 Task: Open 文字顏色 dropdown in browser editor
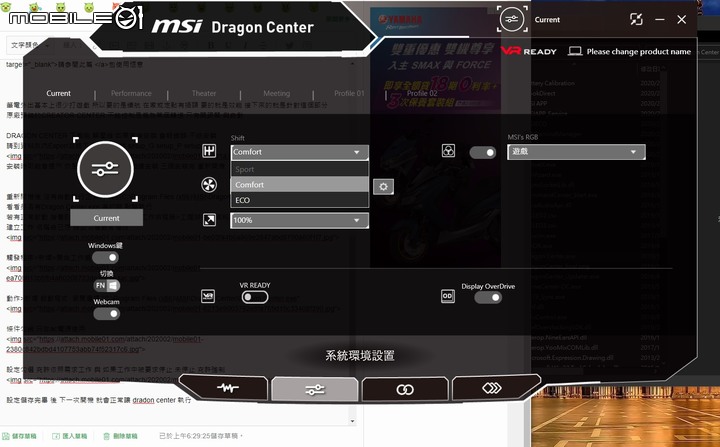[x=31, y=45]
